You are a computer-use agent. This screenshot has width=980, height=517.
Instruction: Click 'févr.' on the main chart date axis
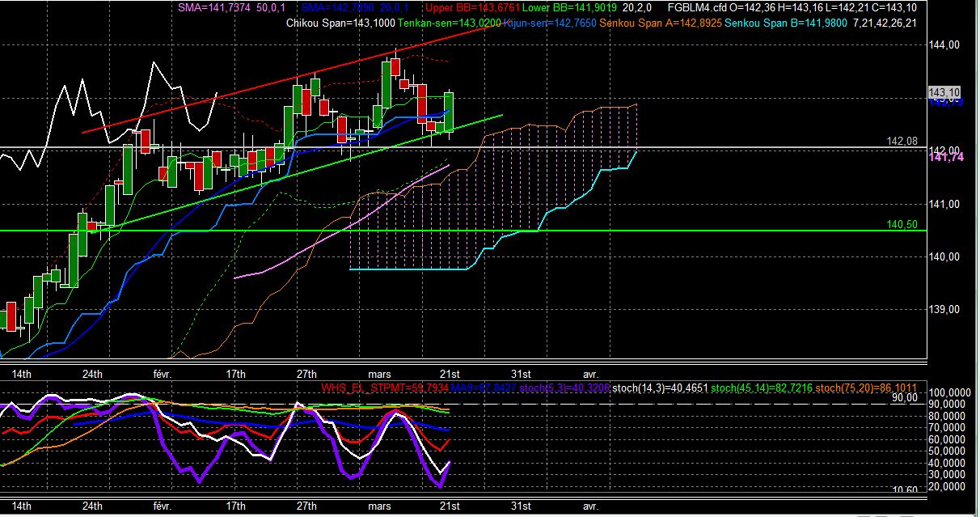(163, 374)
